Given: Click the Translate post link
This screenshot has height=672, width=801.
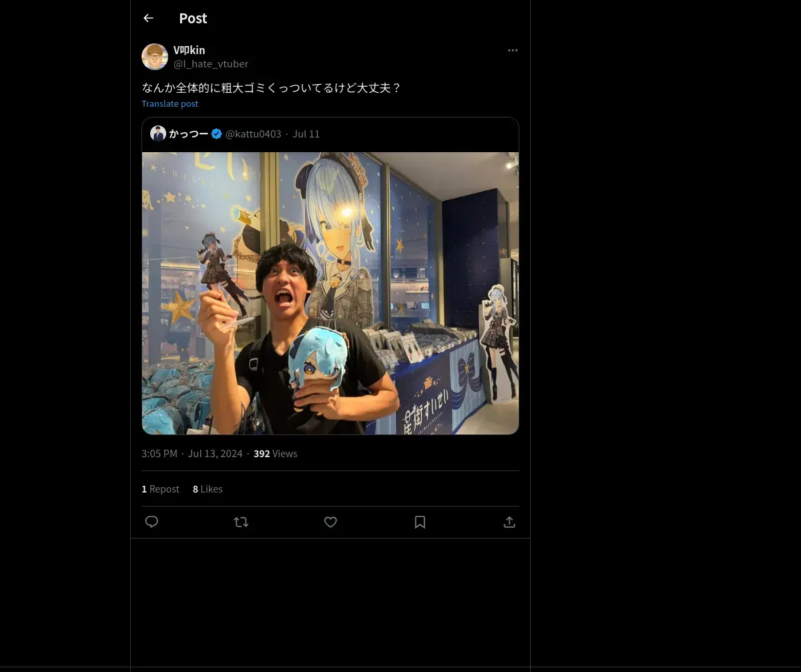Looking at the screenshot, I should (170, 103).
